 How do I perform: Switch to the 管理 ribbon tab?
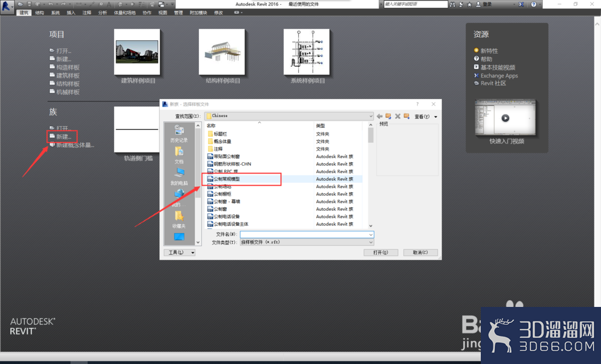(x=178, y=13)
